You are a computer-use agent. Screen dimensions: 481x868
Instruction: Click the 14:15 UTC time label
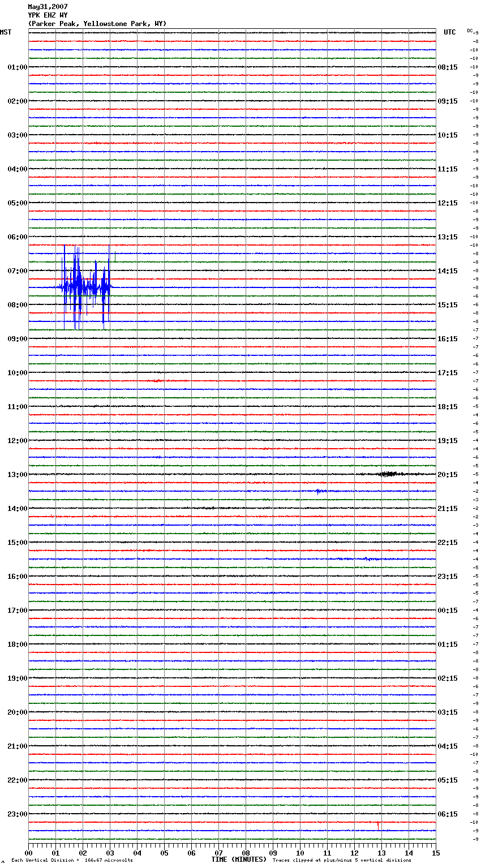448,271
